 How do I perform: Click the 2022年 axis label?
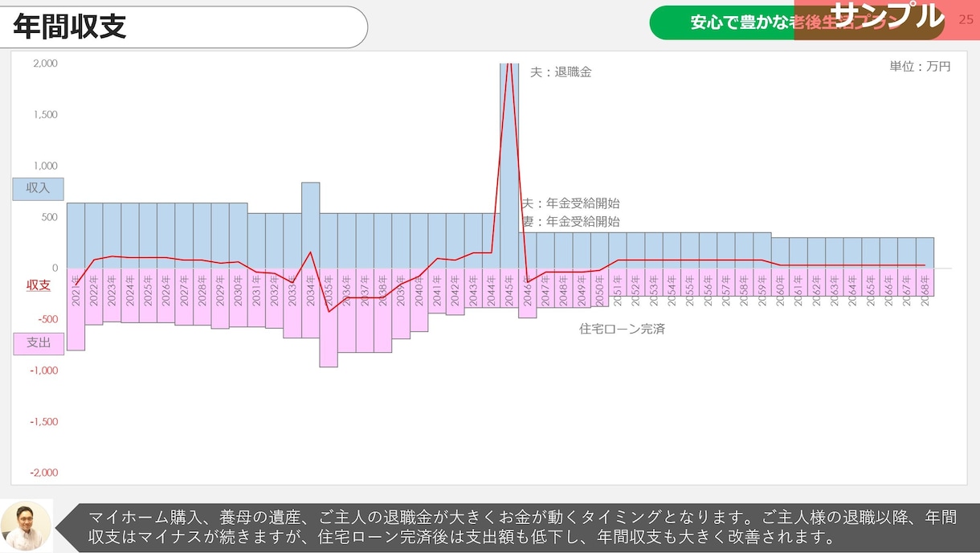[94, 291]
